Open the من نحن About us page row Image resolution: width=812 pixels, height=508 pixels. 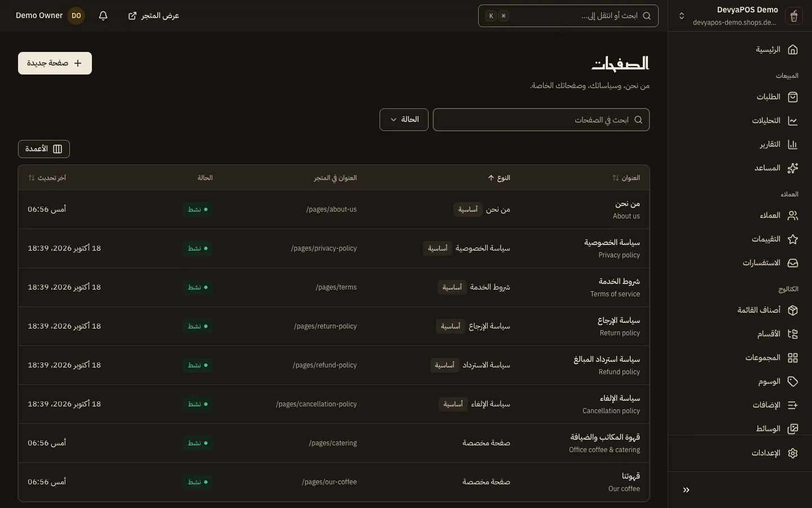coord(334,209)
